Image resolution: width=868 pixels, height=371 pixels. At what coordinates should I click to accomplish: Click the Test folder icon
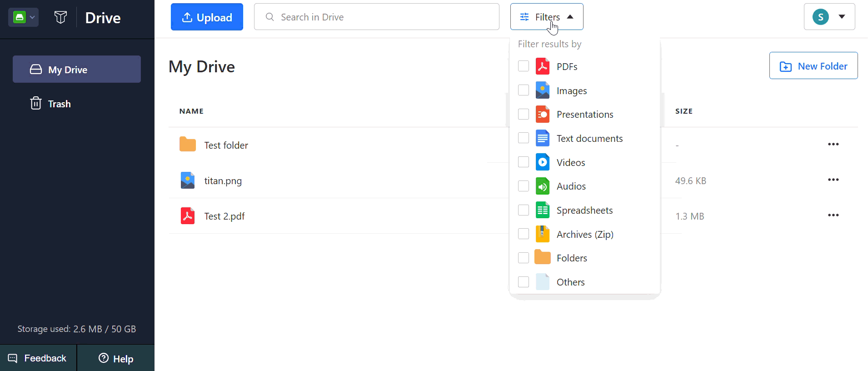[x=187, y=144]
